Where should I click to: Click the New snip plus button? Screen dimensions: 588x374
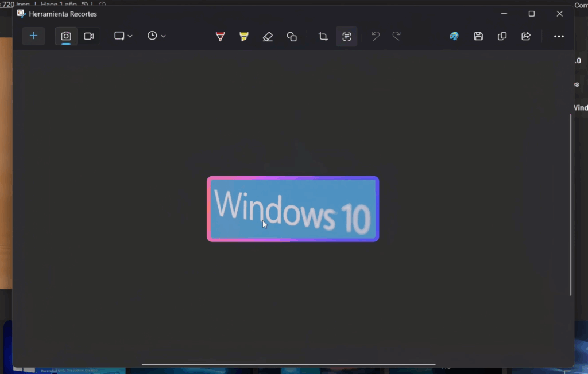33,36
